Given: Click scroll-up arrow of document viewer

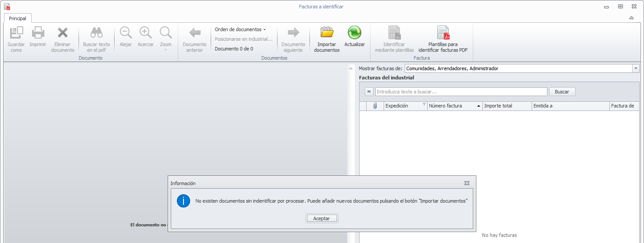Looking at the screenshot, I should pos(351,68).
